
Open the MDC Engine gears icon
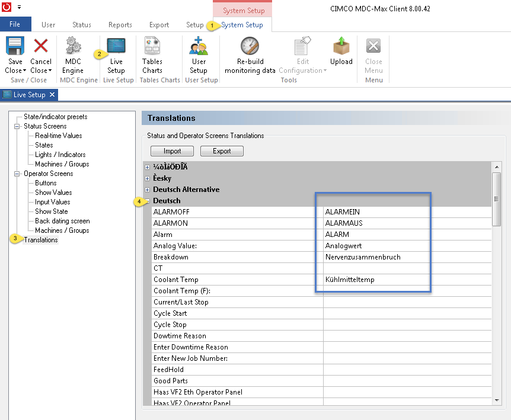pos(73,46)
